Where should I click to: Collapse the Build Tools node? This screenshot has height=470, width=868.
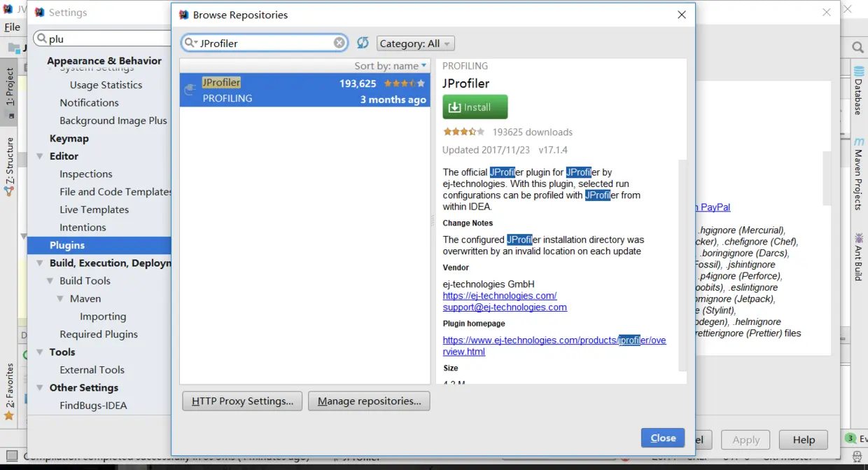click(x=50, y=281)
